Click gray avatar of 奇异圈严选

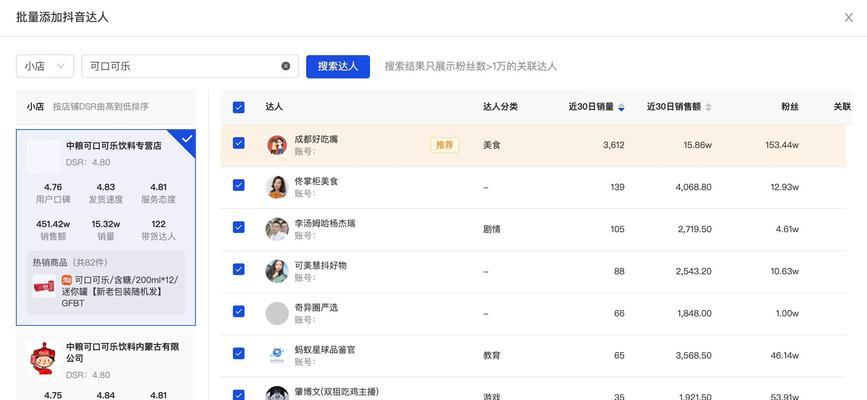point(277,313)
